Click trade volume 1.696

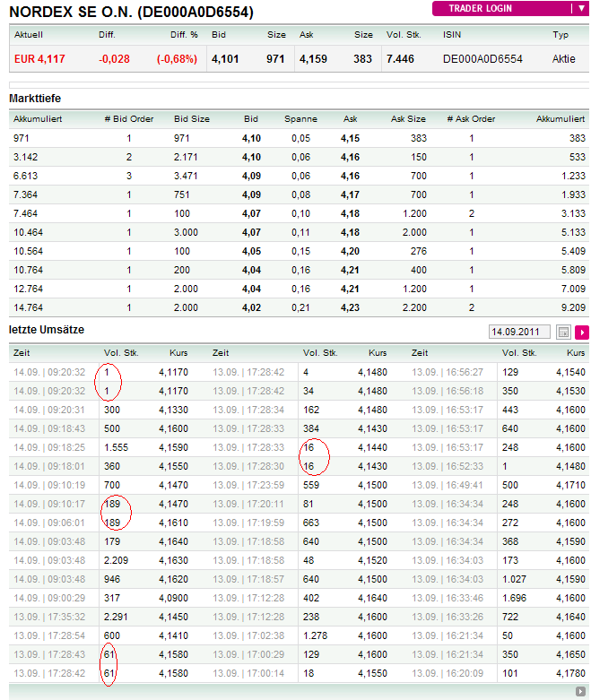[x=515, y=598]
